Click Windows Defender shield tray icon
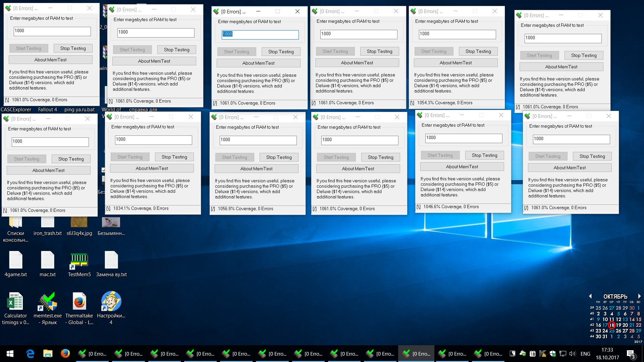The image size is (644, 362). (x=553, y=354)
